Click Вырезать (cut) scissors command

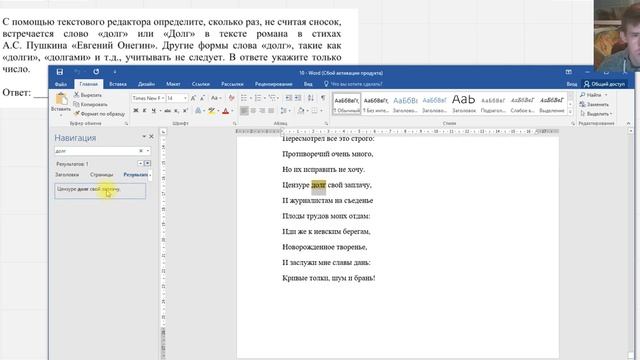click(88, 95)
